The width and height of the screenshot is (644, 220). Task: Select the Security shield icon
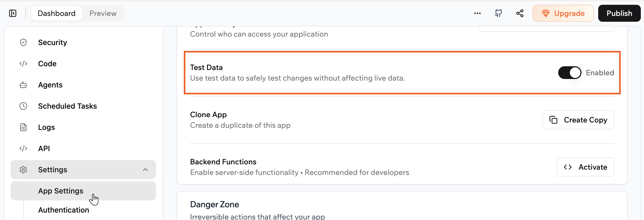[x=23, y=42]
